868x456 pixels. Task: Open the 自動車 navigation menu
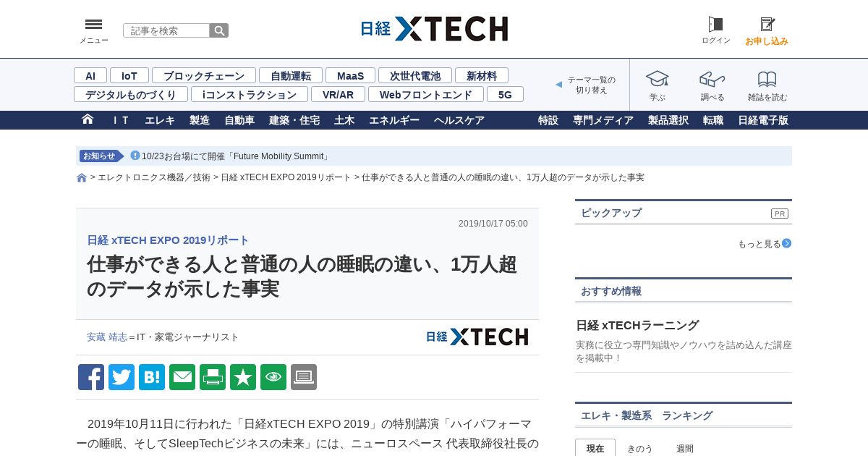(x=239, y=120)
